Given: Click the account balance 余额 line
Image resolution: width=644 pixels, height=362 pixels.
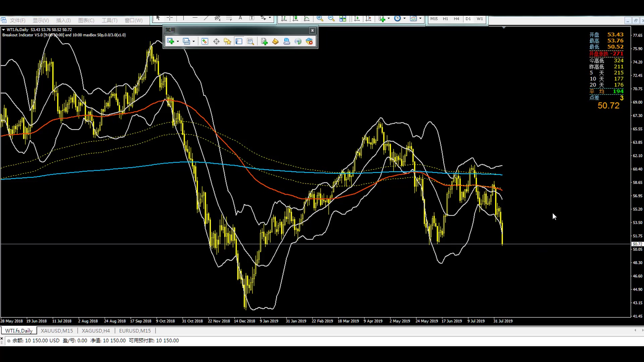Looking at the screenshot, I should pyautogui.click(x=96, y=341).
